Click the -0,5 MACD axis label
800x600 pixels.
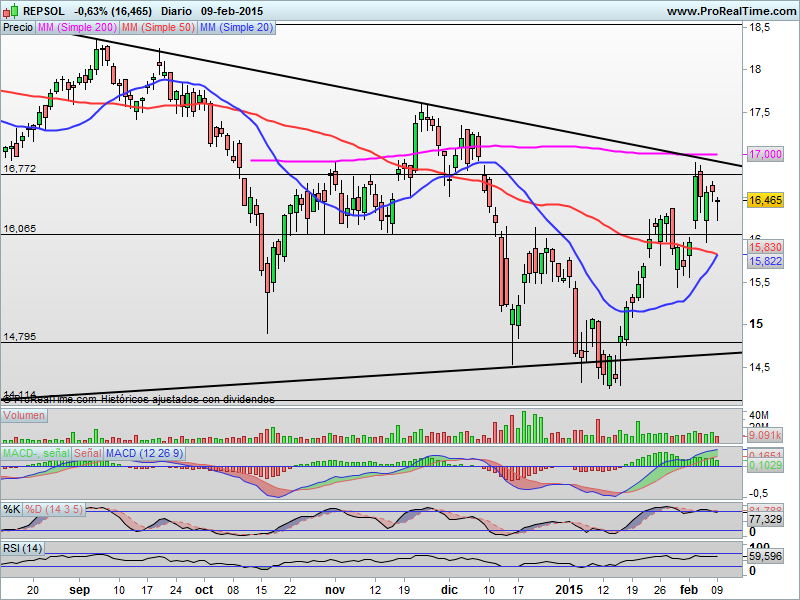point(758,493)
